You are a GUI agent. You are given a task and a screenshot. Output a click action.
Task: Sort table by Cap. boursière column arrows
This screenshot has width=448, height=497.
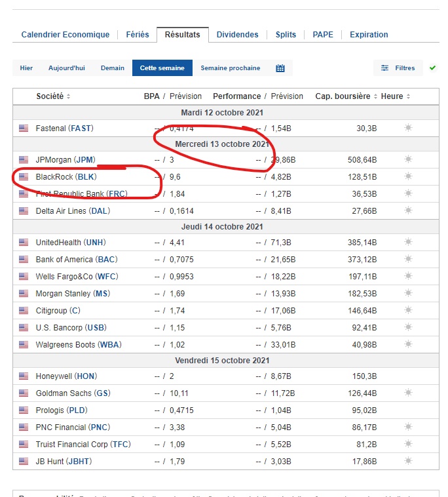(x=375, y=96)
